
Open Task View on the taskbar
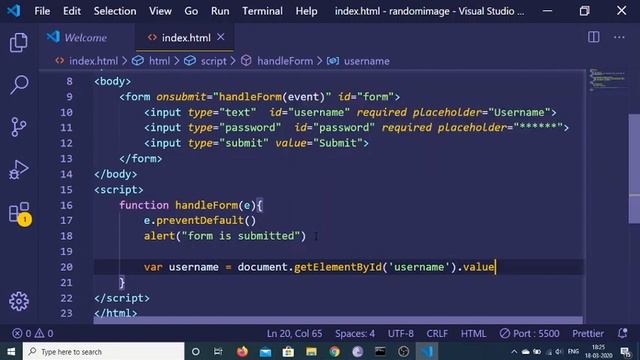coord(218,351)
